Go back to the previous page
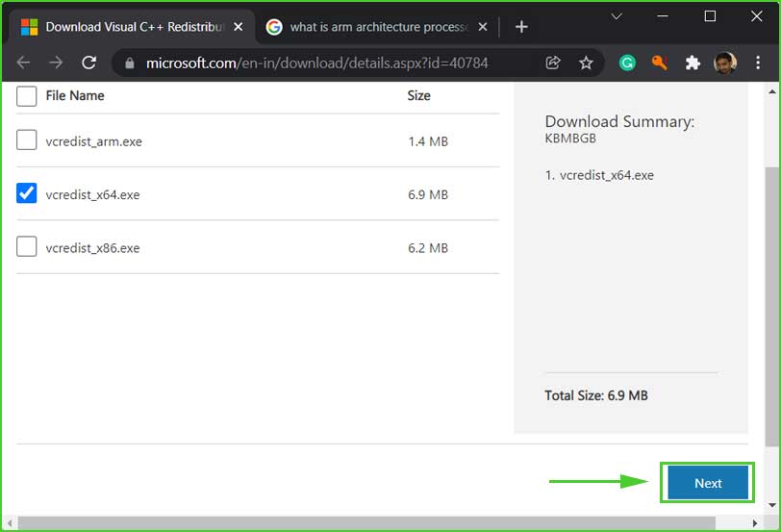The height and width of the screenshot is (532, 781). 23,63
